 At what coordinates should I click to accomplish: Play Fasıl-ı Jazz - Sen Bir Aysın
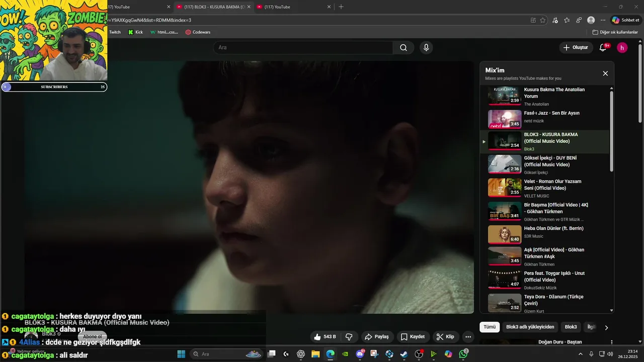point(545,119)
